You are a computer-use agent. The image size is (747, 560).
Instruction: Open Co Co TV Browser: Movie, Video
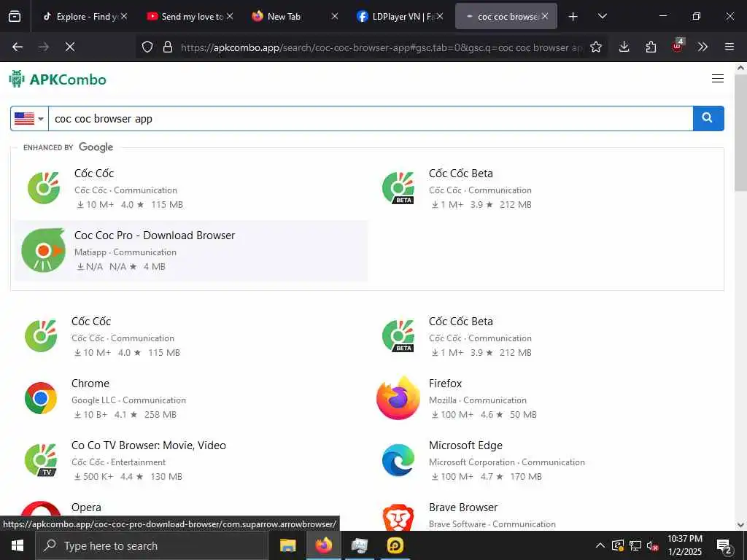(149, 446)
